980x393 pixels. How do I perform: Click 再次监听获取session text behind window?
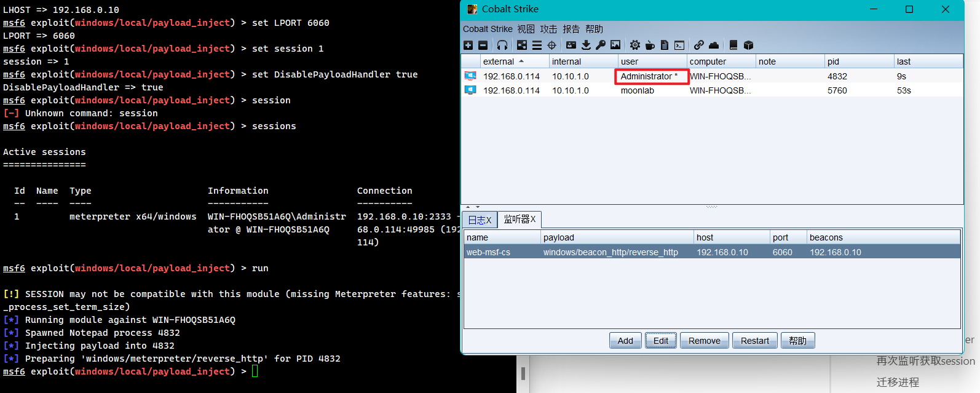[925, 361]
